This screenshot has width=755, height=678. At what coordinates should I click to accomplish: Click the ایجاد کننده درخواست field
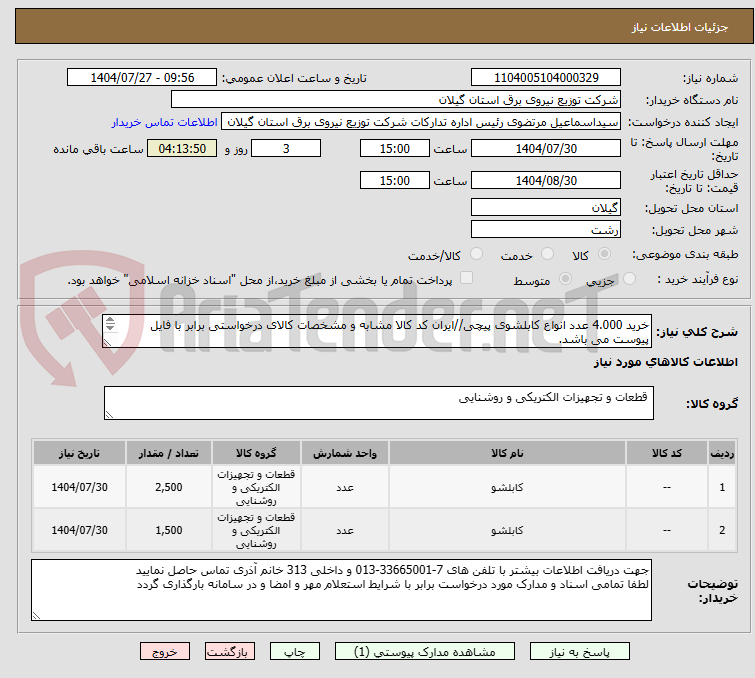[x=421, y=122]
